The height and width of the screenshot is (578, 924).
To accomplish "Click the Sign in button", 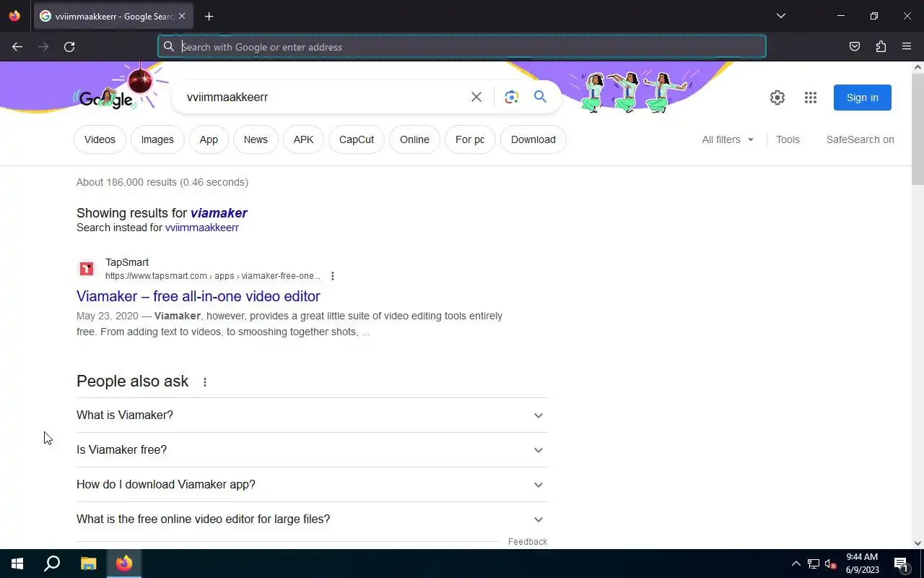I will click(x=863, y=98).
